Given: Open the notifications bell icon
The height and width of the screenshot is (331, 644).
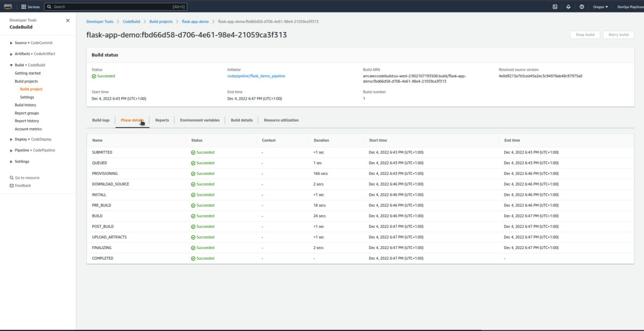Looking at the screenshot, I should [x=568, y=7].
